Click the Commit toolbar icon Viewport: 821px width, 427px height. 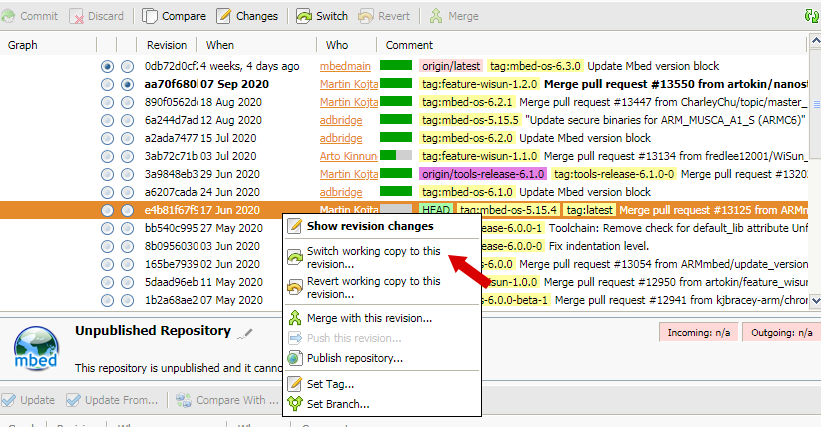pos(8,16)
